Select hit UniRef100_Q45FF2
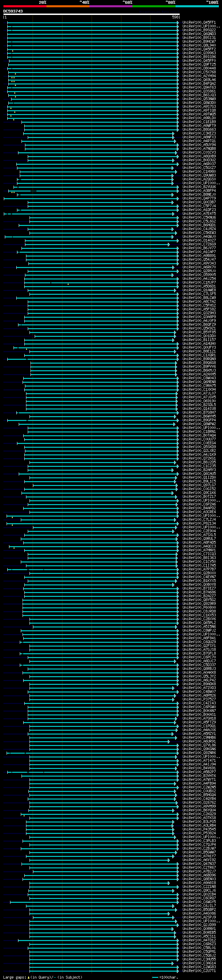This screenshot has width=222, height=980. click(199, 49)
